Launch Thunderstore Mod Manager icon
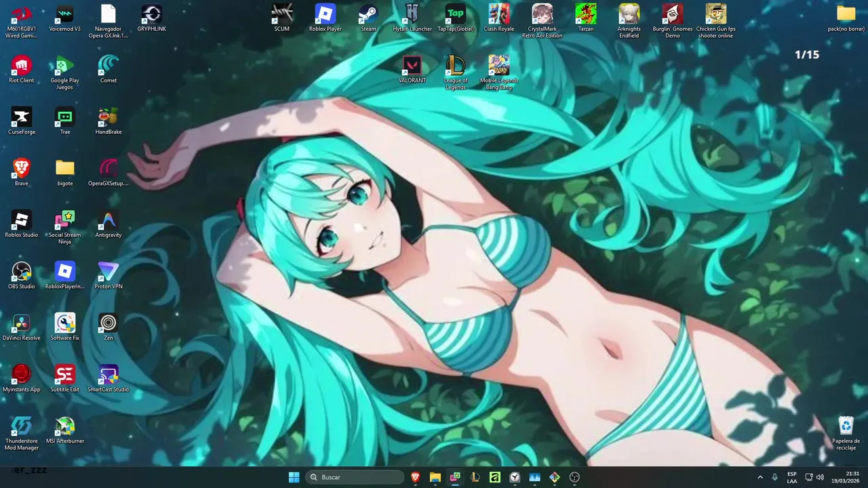Viewport: 868px width, 488px height. coord(22,433)
